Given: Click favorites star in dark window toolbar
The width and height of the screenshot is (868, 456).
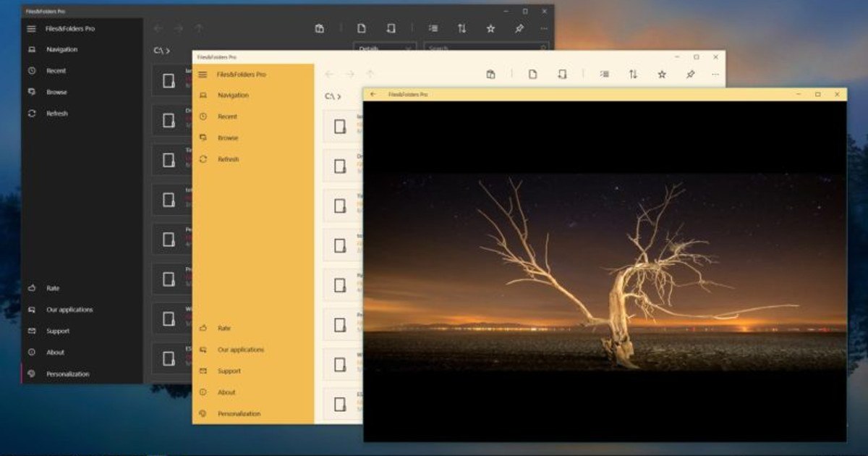Looking at the screenshot, I should click(490, 29).
